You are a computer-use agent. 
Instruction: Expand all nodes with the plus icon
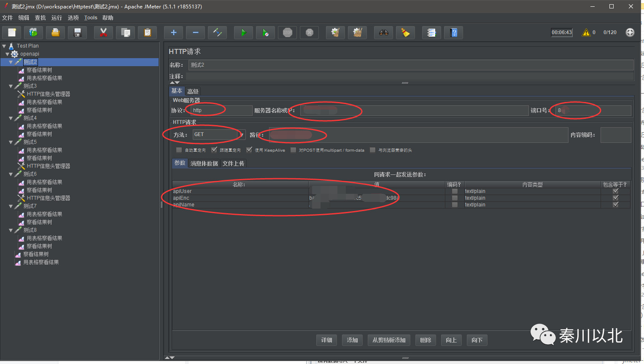[173, 32]
